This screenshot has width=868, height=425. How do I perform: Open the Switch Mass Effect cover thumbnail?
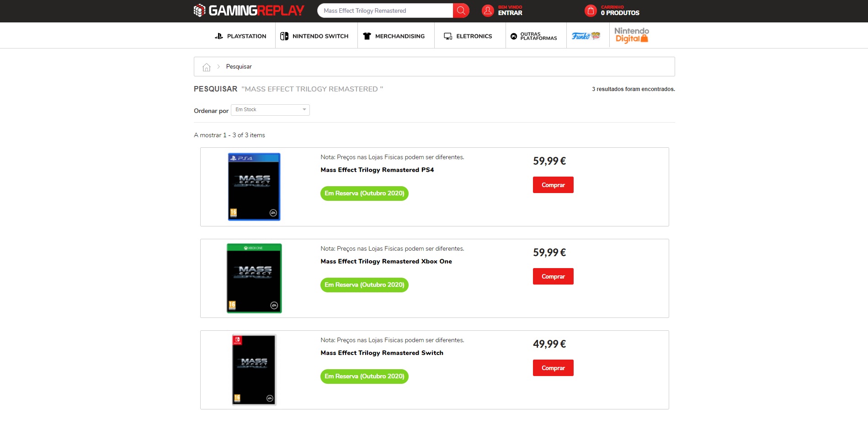pyautogui.click(x=254, y=370)
